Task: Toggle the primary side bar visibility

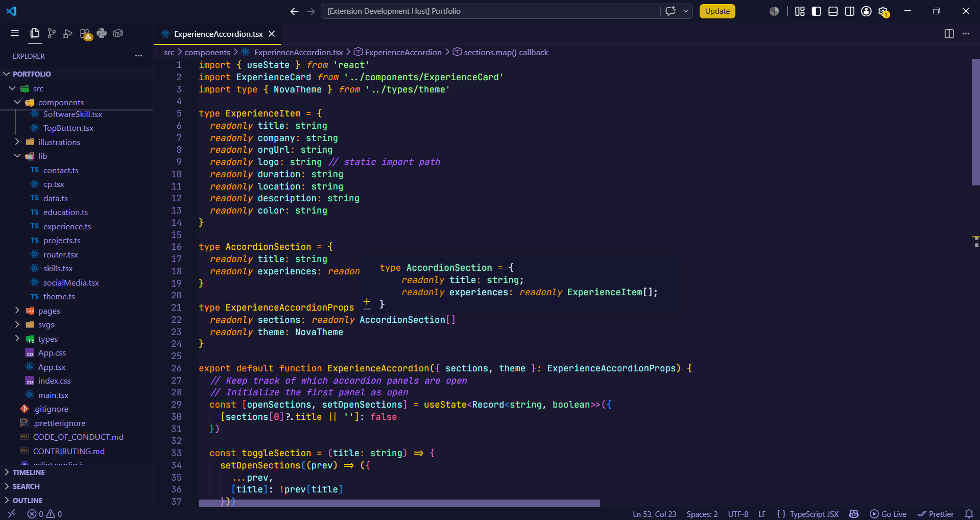Action: tap(817, 11)
